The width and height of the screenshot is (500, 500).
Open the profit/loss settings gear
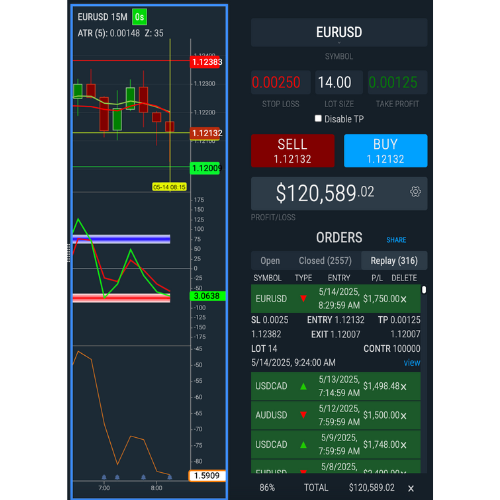pyautogui.click(x=415, y=192)
